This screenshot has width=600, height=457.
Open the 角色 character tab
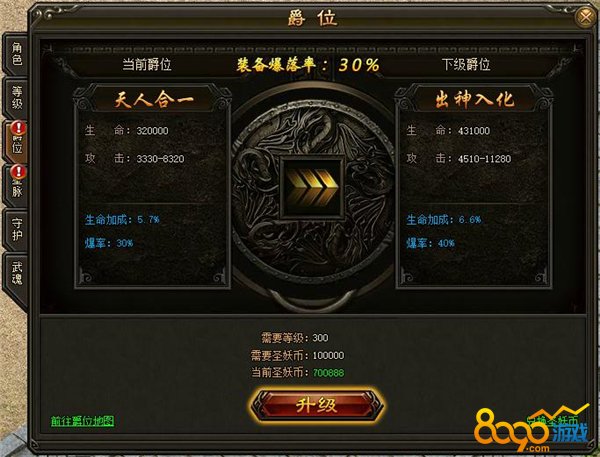pos(16,54)
